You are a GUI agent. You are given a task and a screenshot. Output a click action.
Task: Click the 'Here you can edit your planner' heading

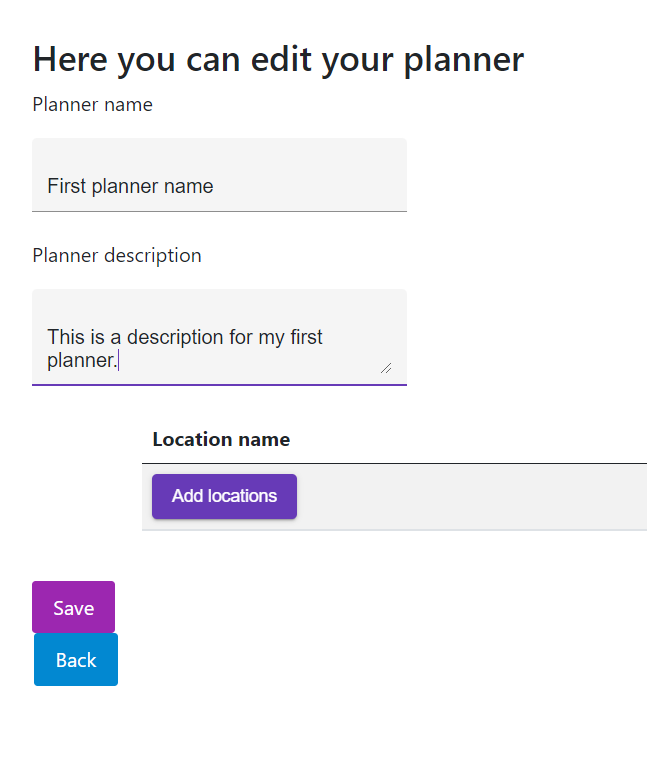(x=278, y=59)
